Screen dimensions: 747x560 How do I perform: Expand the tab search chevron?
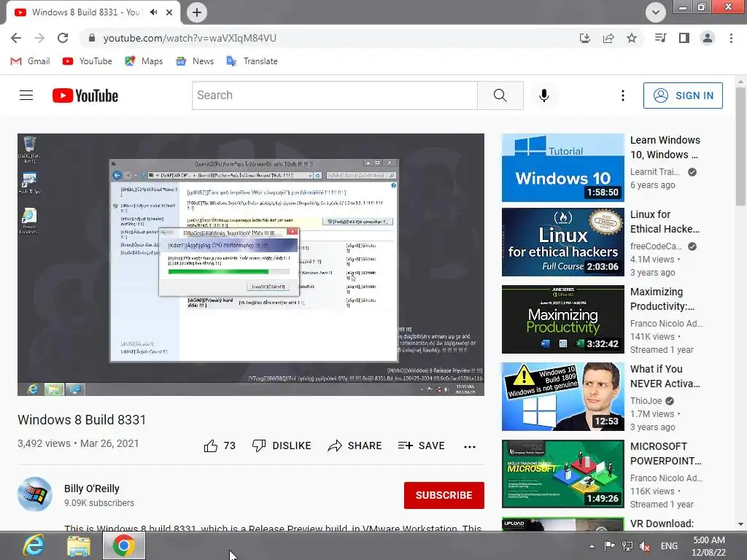coord(656,12)
